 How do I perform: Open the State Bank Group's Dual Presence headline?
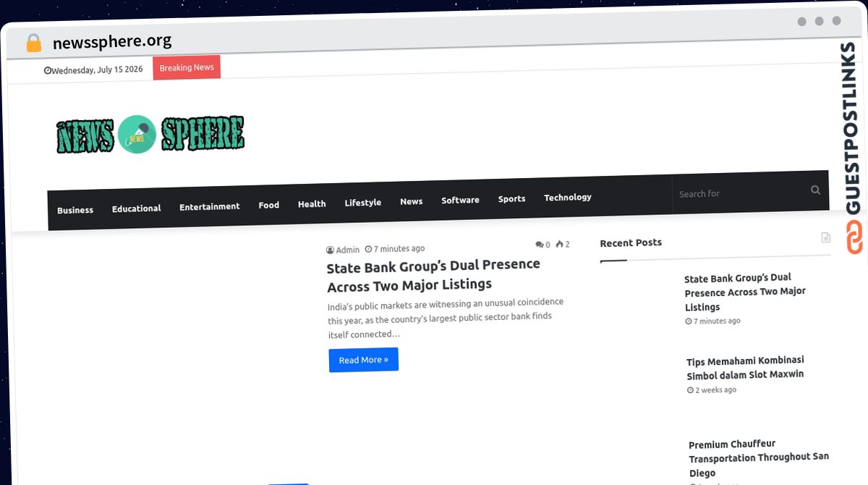[x=434, y=274]
